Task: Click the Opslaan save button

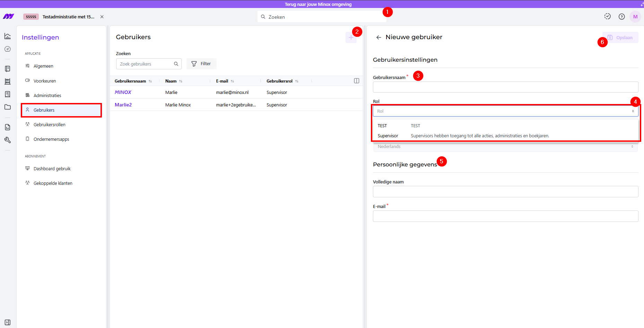Action: point(620,37)
